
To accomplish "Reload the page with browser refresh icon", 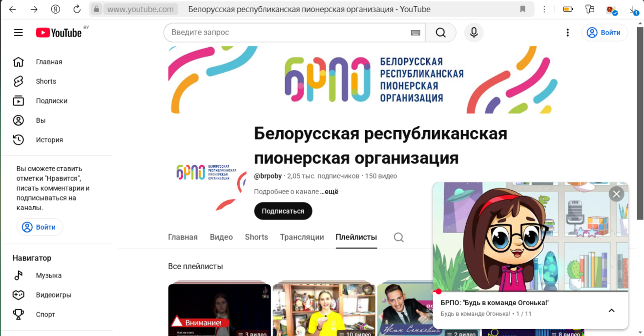I will (77, 9).
